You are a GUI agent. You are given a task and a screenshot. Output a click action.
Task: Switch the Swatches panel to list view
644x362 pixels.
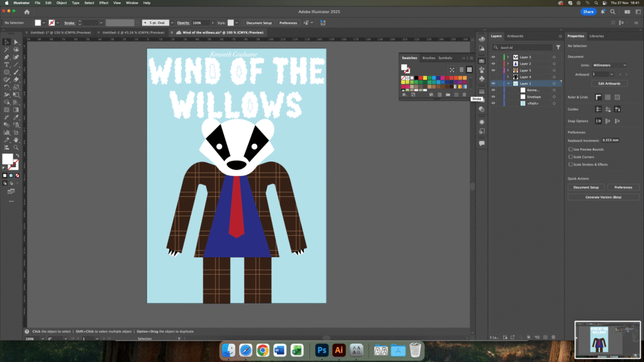[x=461, y=70]
